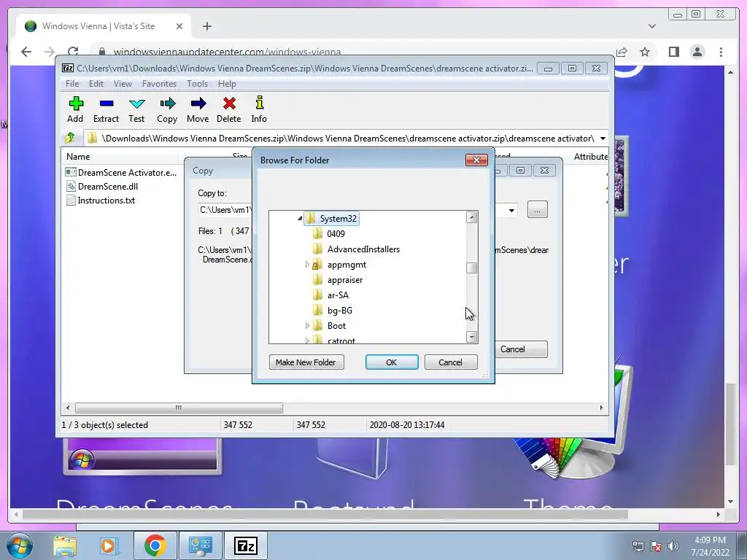Click Chrome reload page icon

click(73, 52)
